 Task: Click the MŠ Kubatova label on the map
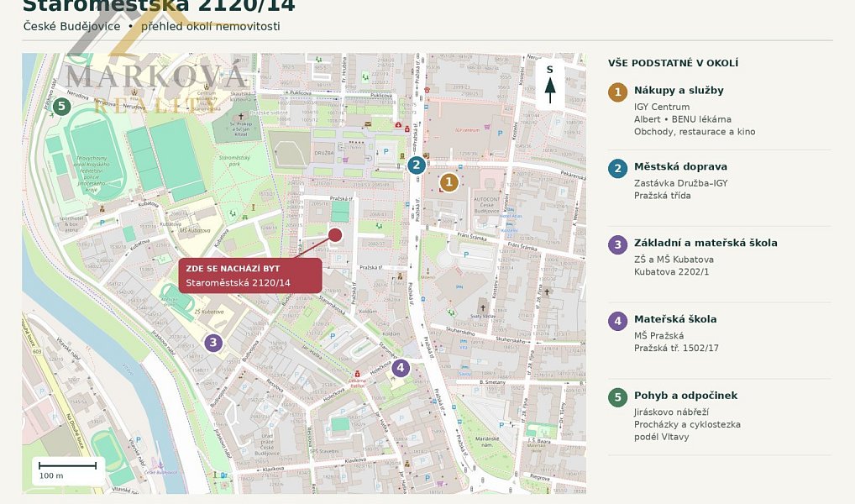click(195, 230)
